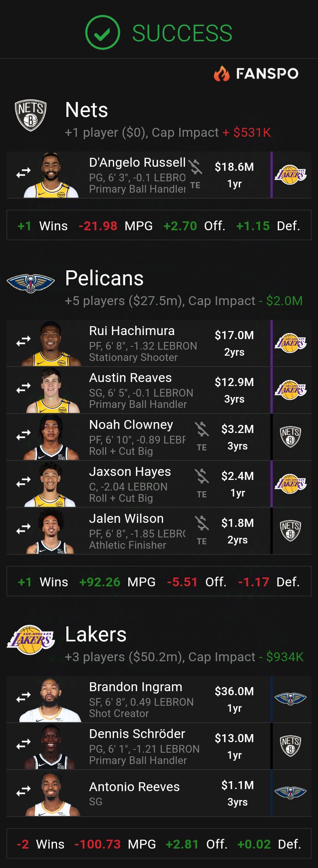Click Brandon Ingram's $36.0M salary
Screen dimensions: 318x868
pyautogui.click(x=234, y=691)
